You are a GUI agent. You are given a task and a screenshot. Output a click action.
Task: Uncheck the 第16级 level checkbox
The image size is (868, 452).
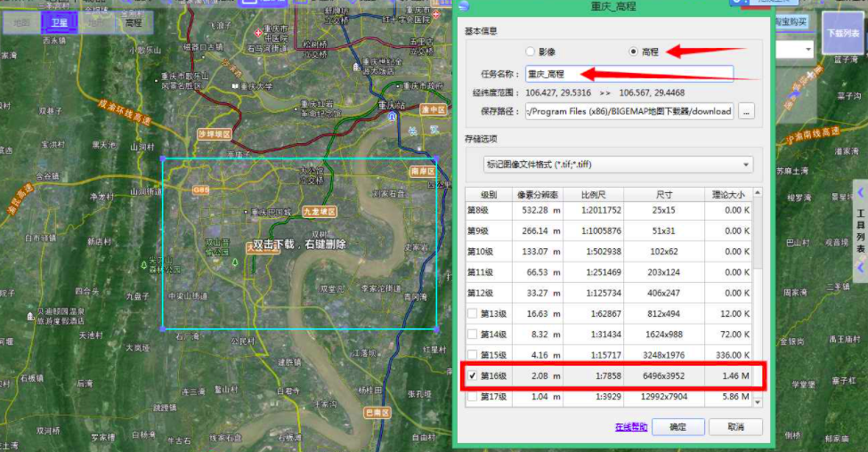click(472, 375)
